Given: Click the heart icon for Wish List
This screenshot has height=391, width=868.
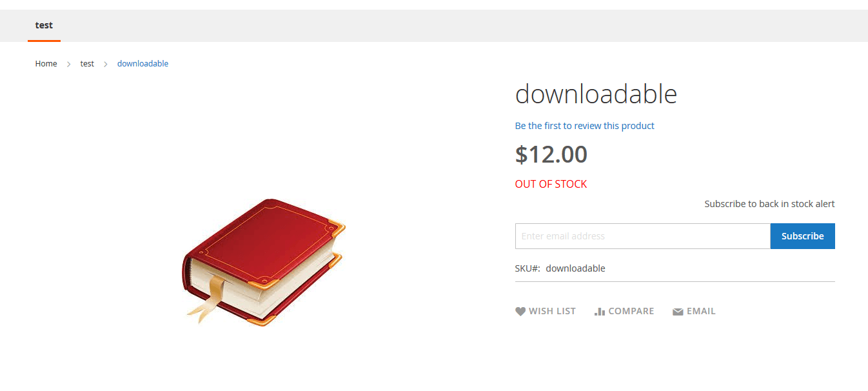Looking at the screenshot, I should pyautogui.click(x=520, y=312).
